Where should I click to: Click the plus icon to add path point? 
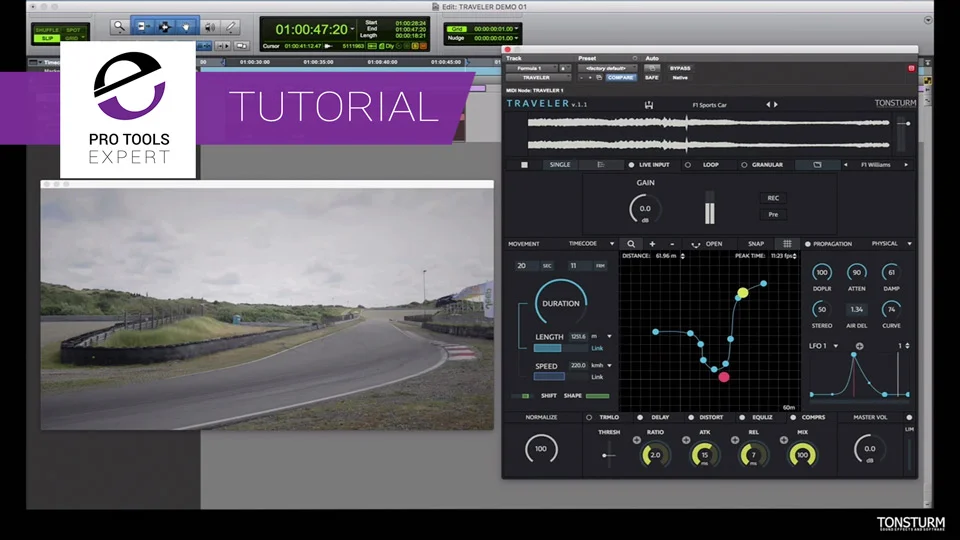(652, 244)
